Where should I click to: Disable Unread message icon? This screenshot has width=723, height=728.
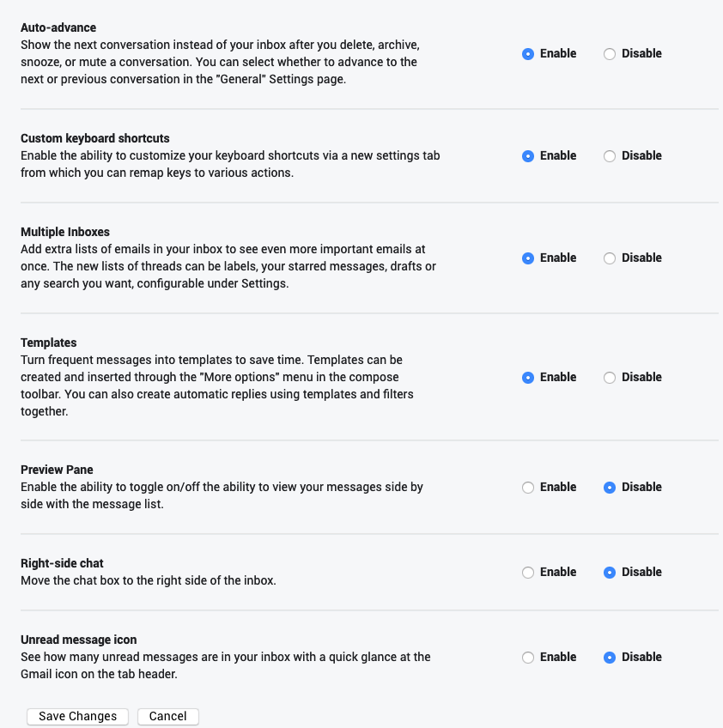tap(610, 658)
